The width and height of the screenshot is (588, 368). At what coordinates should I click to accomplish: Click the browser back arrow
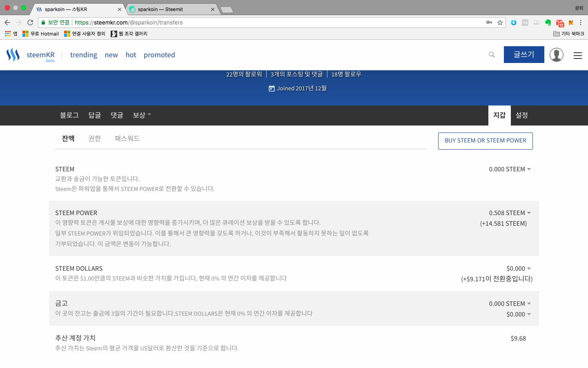click(x=7, y=22)
